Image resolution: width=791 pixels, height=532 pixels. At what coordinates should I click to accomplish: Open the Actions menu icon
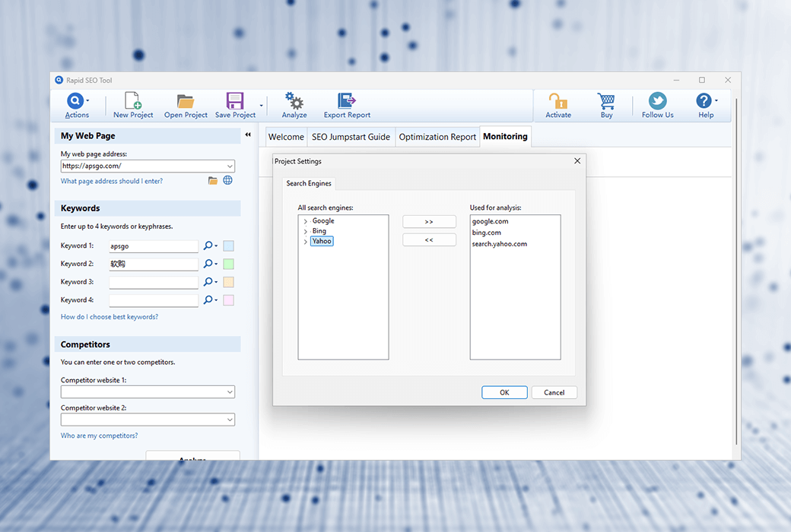coord(75,101)
